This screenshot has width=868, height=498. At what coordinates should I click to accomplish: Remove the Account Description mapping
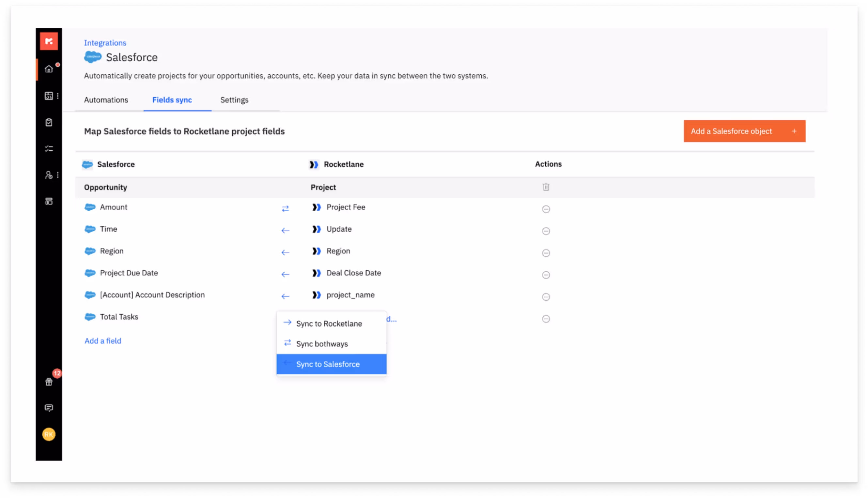[x=546, y=296]
